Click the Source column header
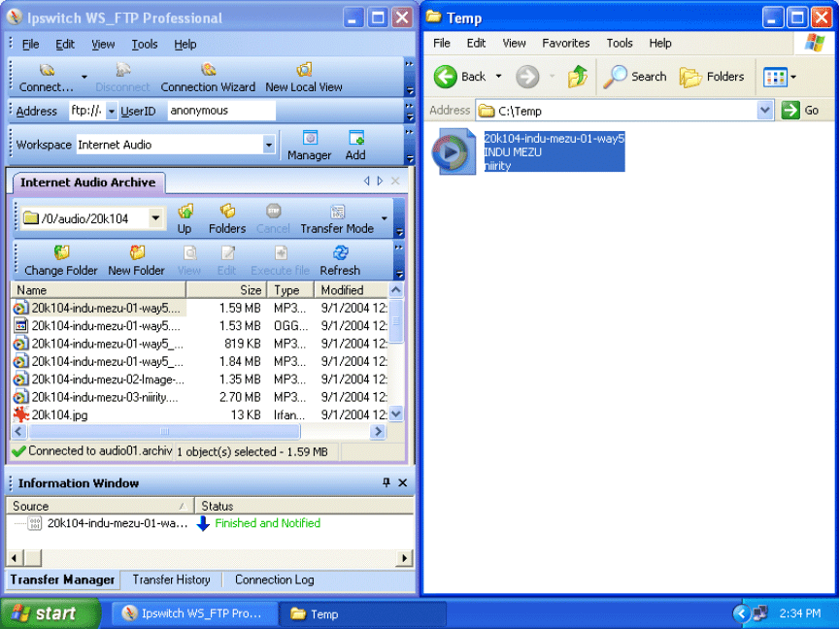The image size is (840, 629). [x=100, y=506]
